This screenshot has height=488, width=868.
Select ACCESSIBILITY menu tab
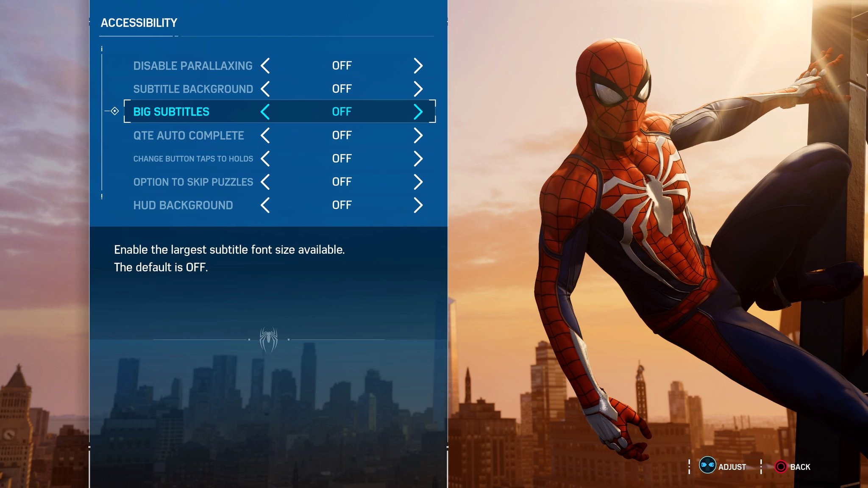[x=140, y=22]
